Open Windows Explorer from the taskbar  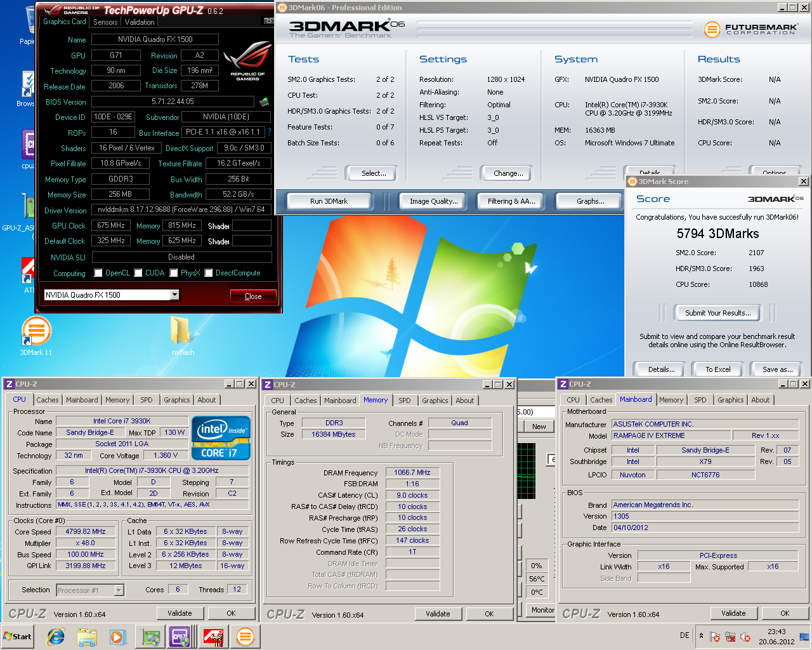pyautogui.click(x=87, y=637)
